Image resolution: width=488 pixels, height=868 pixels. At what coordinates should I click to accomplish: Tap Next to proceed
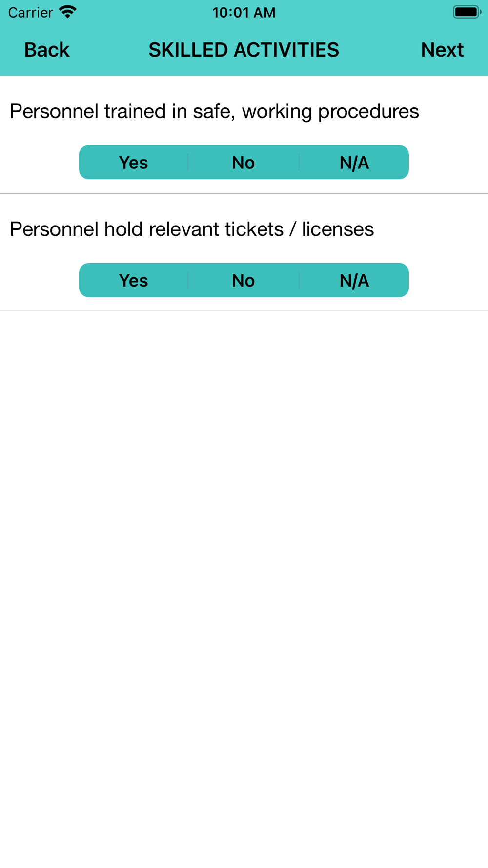442,50
